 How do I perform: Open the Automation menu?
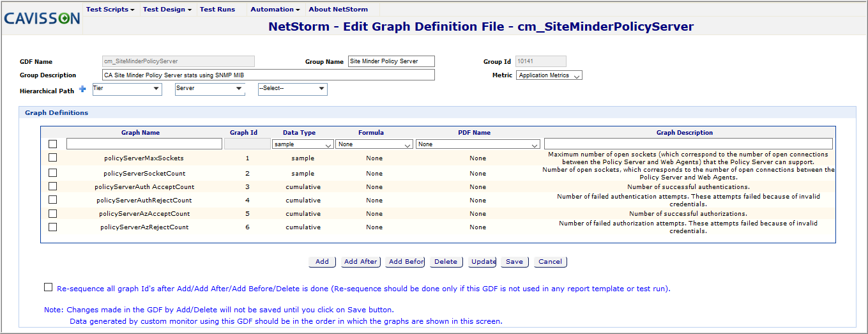pos(275,10)
